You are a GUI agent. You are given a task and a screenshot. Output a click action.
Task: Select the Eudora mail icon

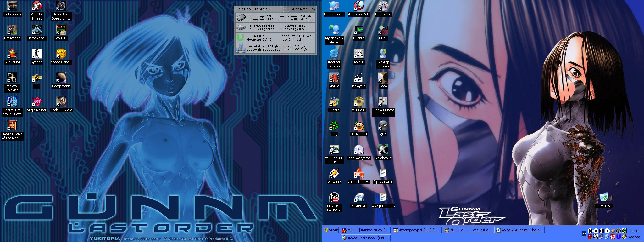(x=334, y=104)
